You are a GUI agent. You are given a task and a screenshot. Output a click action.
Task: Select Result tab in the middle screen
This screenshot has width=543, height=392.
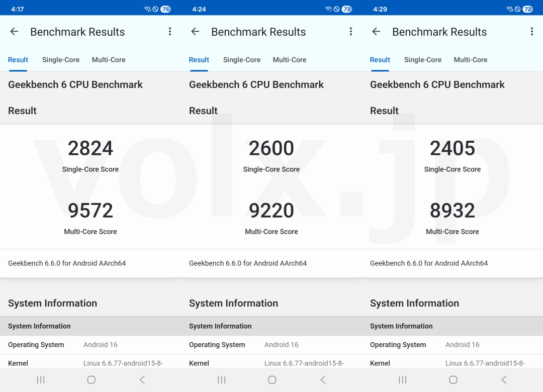[199, 60]
